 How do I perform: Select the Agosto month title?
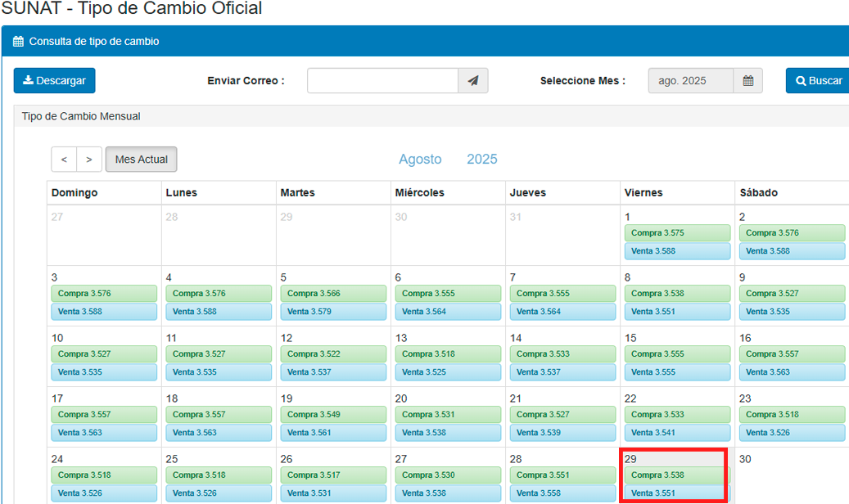point(420,160)
